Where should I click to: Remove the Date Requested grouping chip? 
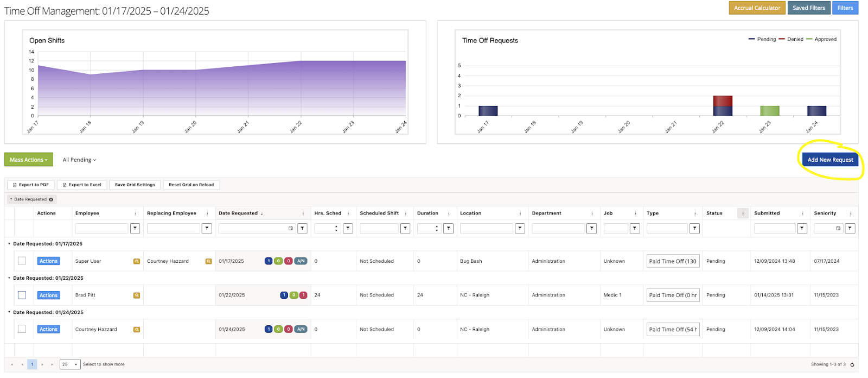click(x=51, y=199)
